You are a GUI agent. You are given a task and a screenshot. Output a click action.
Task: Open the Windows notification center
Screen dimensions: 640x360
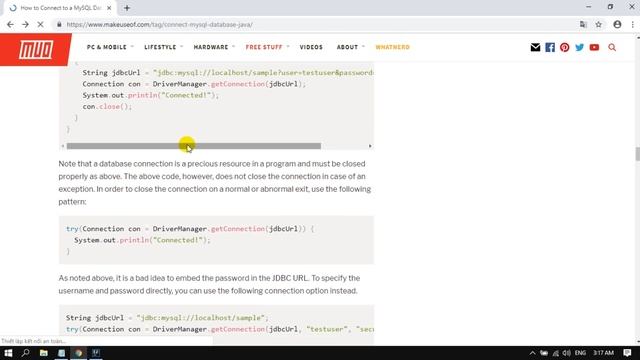(x=627, y=353)
